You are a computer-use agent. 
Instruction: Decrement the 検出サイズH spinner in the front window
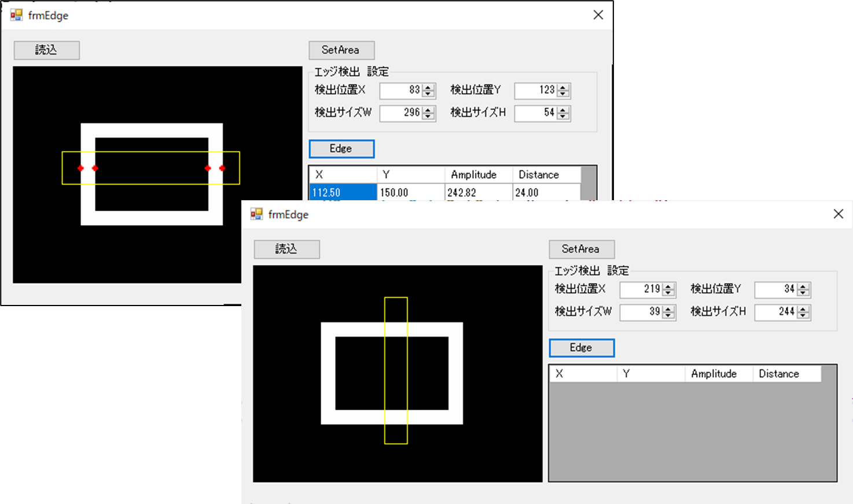[x=802, y=316]
